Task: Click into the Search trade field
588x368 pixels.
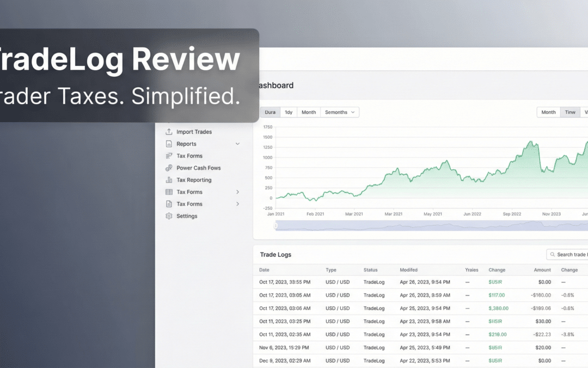Action: point(567,255)
